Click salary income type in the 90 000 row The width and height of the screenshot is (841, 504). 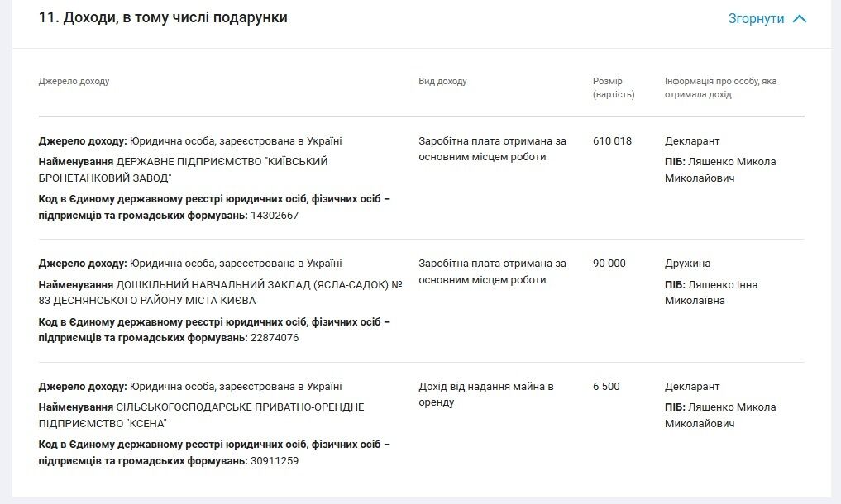click(492, 271)
